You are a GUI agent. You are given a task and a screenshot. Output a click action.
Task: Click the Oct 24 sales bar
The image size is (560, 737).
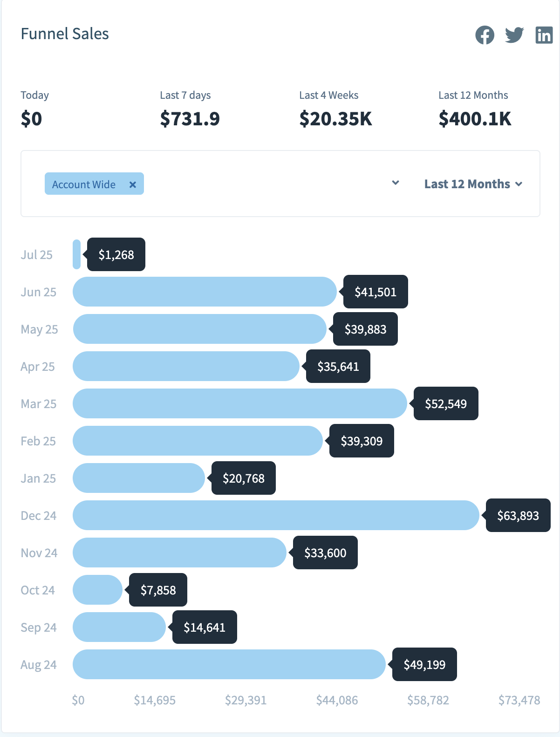pyautogui.click(x=97, y=590)
